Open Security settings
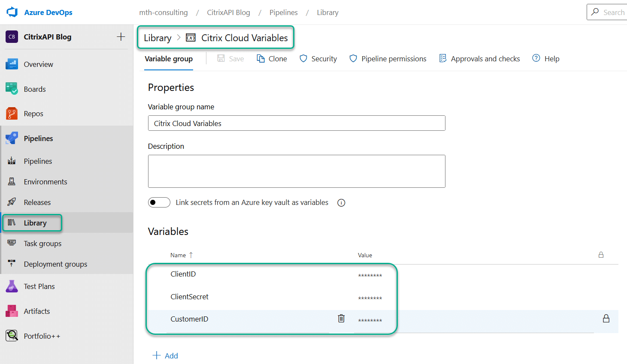Image resolution: width=627 pixels, height=364 pixels. [318, 59]
